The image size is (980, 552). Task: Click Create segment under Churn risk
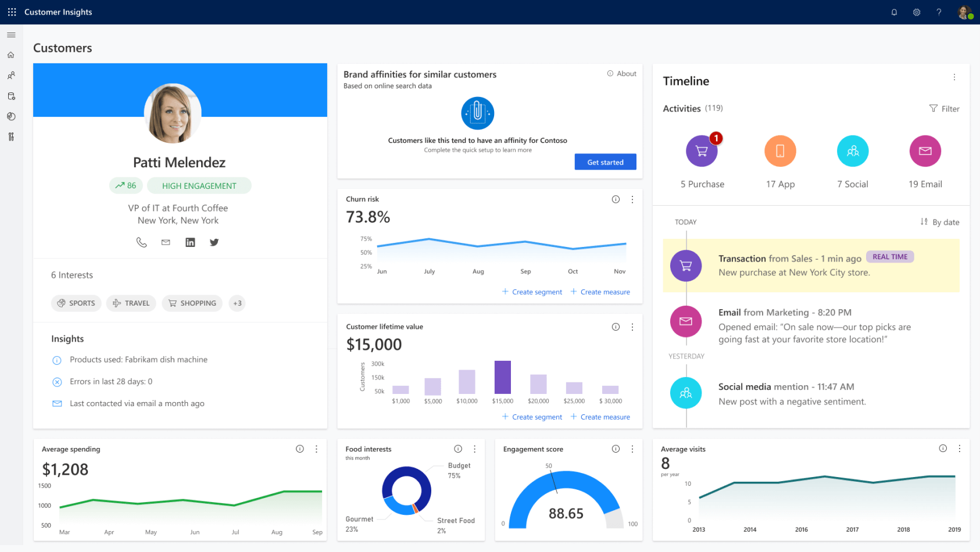tap(532, 292)
